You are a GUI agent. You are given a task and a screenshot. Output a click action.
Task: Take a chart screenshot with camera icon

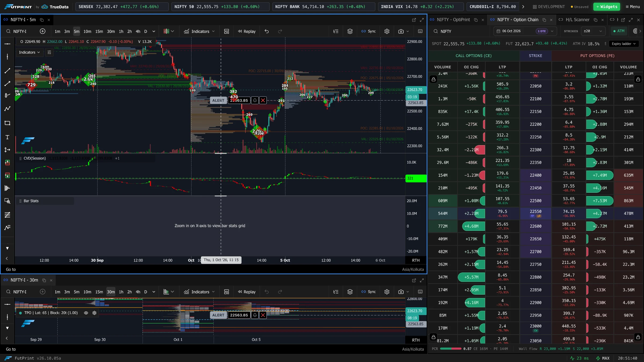[401, 31]
